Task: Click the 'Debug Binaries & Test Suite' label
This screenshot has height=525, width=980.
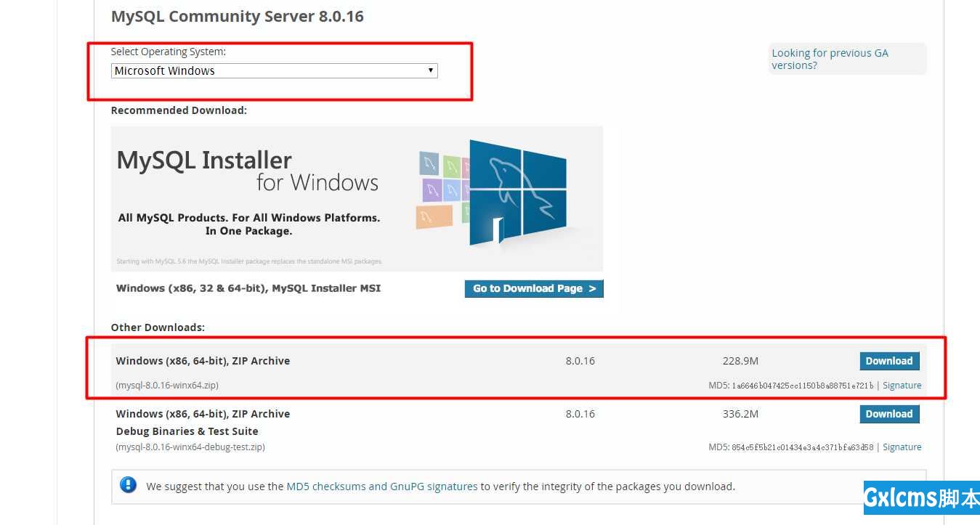Action: (187, 431)
